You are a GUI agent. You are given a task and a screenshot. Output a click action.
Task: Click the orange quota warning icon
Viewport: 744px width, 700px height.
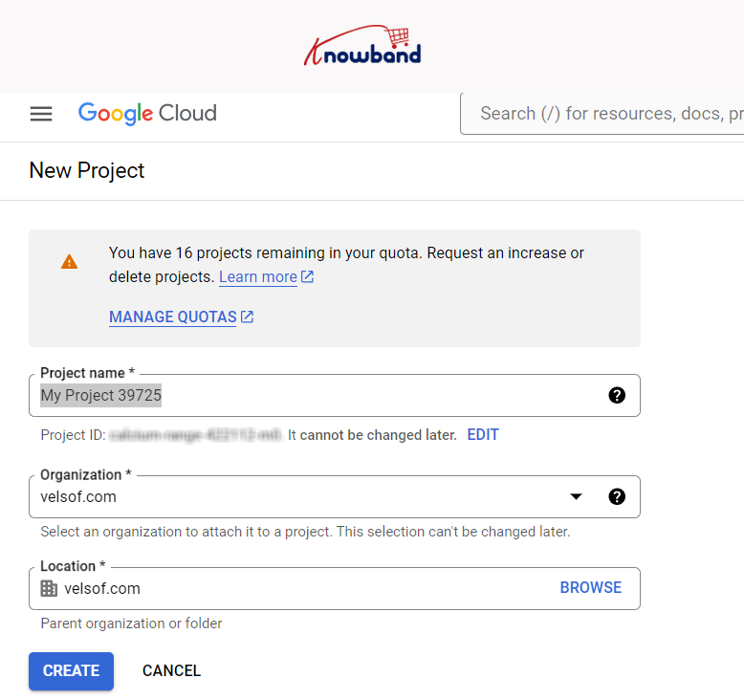pyautogui.click(x=69, y=261)
